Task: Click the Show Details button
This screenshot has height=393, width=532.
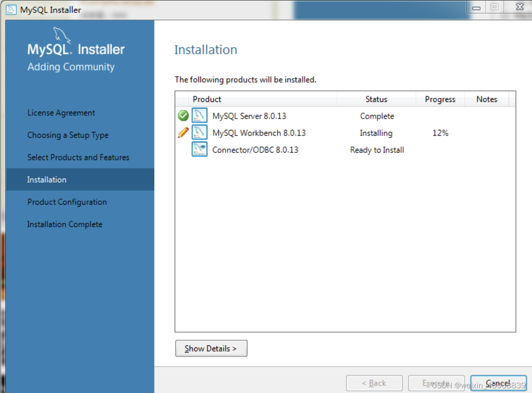Action: coord(211,348)
